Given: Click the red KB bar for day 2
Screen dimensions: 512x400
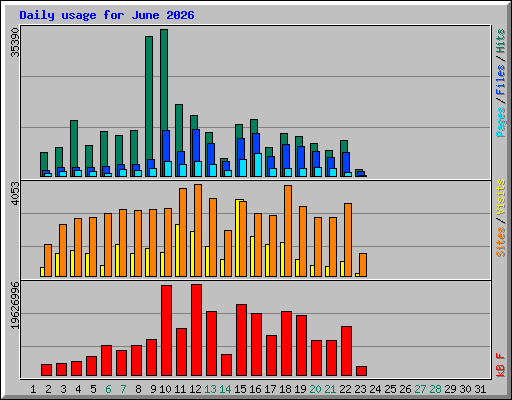Looking at the screenshot, I should 46,370.
